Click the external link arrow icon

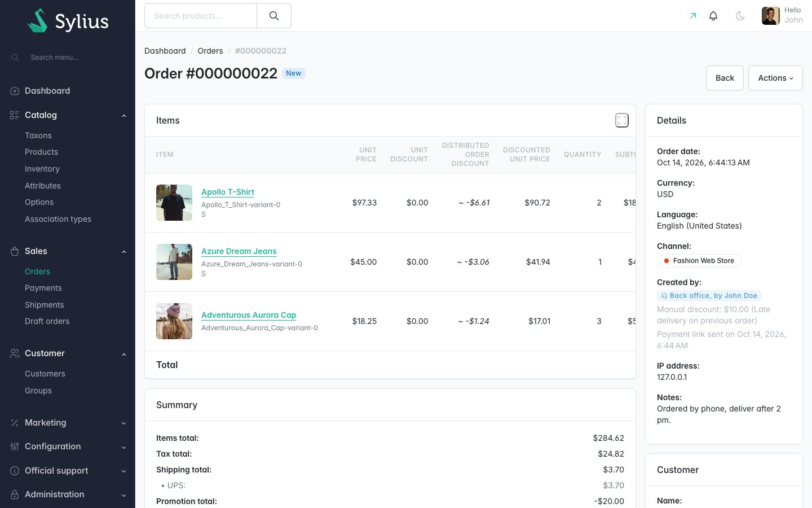tap(693, 16)
